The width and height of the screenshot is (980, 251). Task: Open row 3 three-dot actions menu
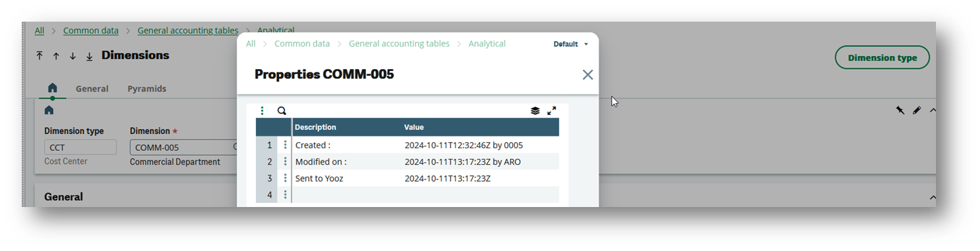285,179
